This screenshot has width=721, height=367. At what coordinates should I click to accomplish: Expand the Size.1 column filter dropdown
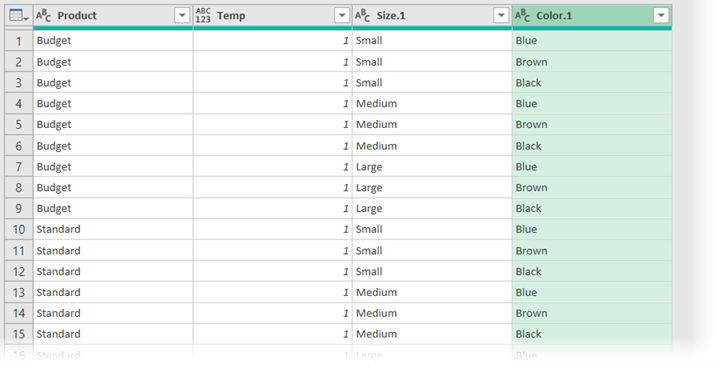pos(501,16)
